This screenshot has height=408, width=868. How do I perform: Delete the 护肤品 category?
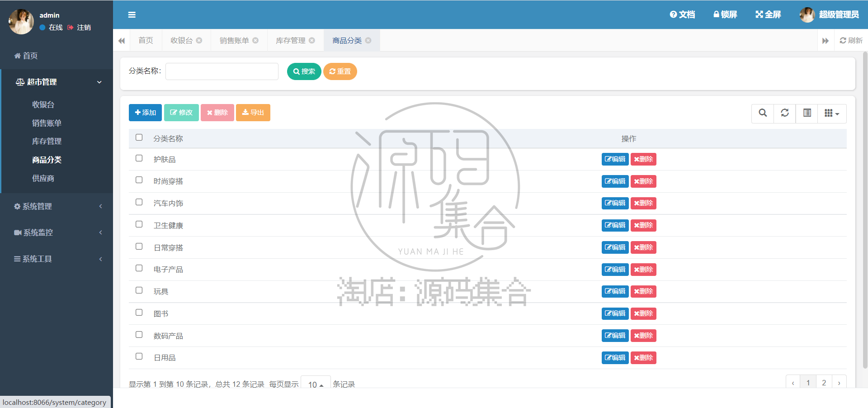pyautogui.click(x=643, y=159)
